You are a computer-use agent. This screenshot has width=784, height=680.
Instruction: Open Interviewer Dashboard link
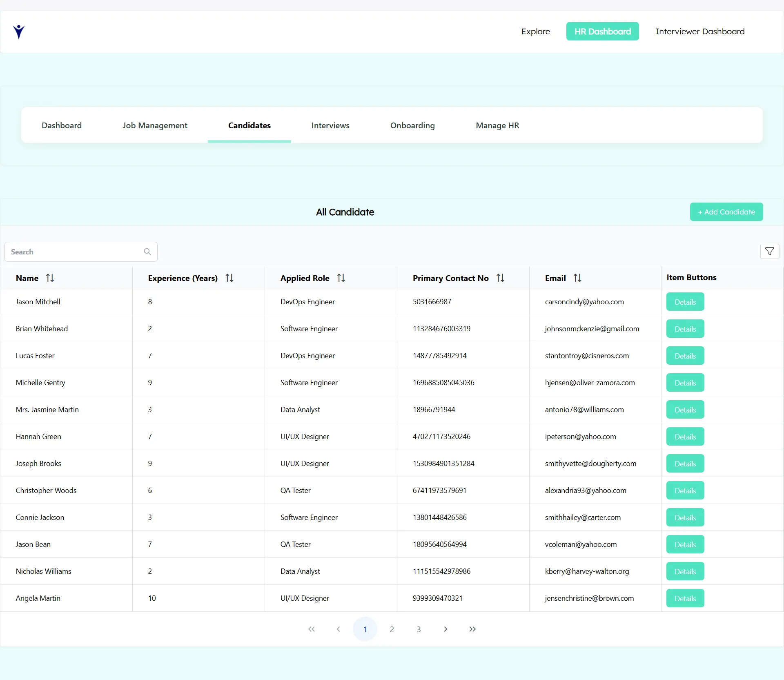click(x=699, y=31)
